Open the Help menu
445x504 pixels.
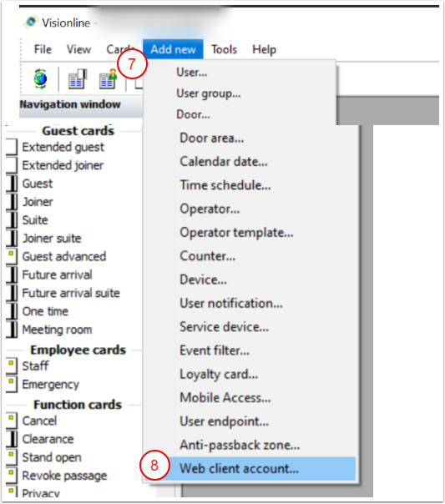(264, 49)
